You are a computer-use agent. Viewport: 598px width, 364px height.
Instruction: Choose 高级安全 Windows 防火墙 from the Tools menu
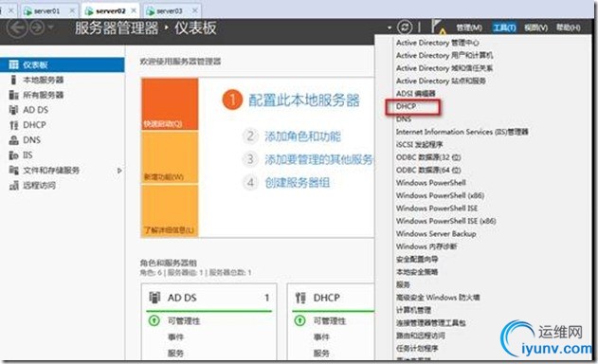coord(438,298)
